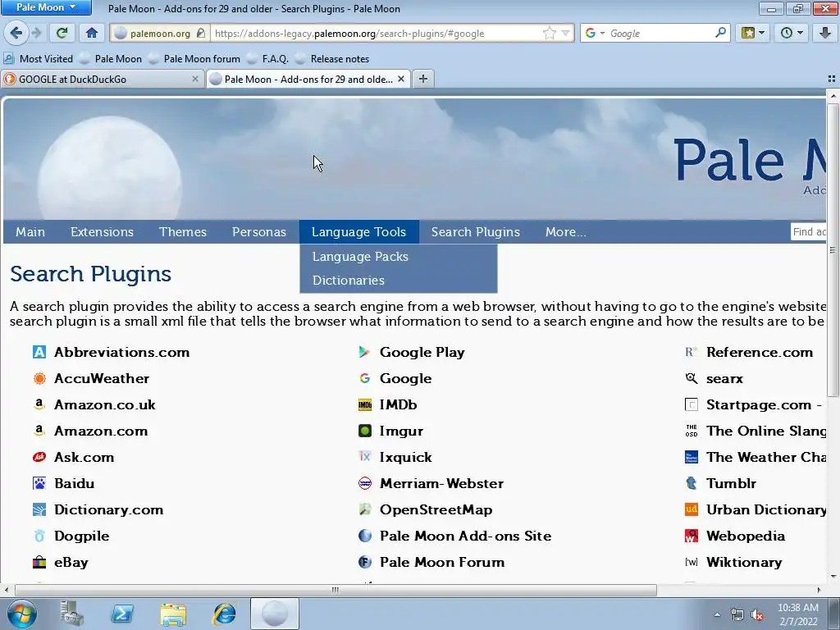Go back using the back arrow button

coord(16,33)
